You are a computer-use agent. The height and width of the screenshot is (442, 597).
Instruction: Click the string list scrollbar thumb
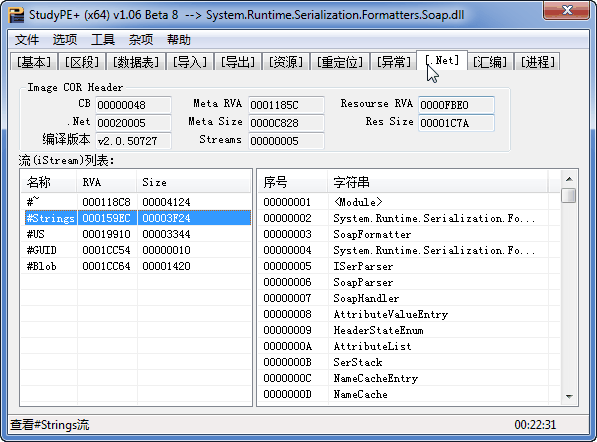[569, 196]
